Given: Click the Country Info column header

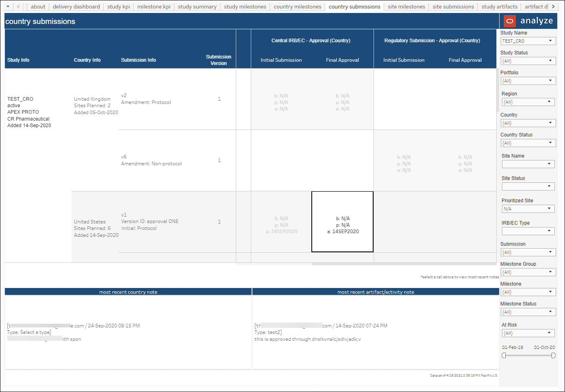Looking at the screenshot, I should coord(87,60).
